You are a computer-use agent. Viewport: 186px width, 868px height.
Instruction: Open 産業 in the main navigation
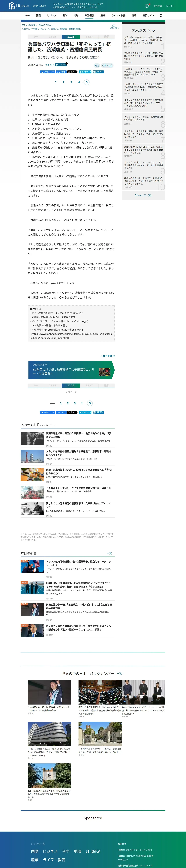click(103, 15)
